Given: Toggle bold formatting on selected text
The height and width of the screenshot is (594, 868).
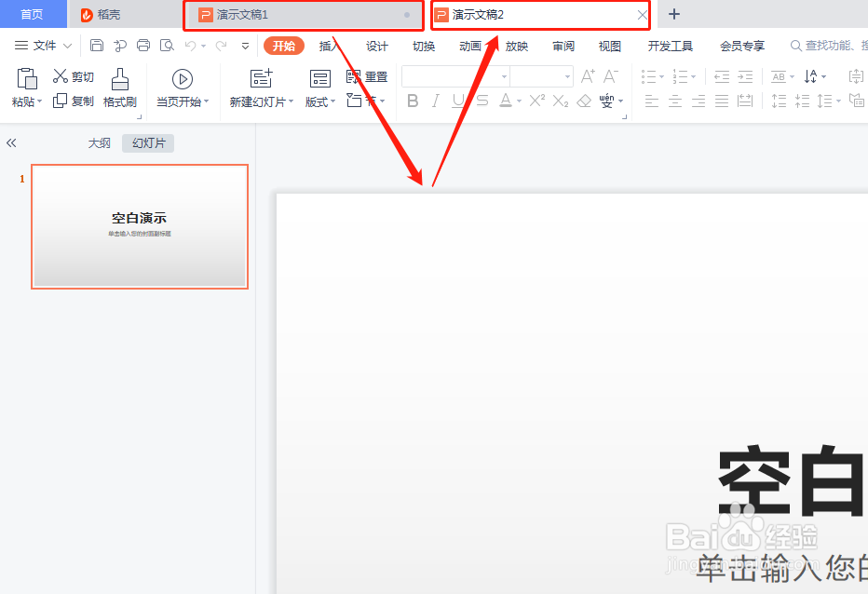Looking at the screenshot, I should pyautogui.click(x=413, y=101).
